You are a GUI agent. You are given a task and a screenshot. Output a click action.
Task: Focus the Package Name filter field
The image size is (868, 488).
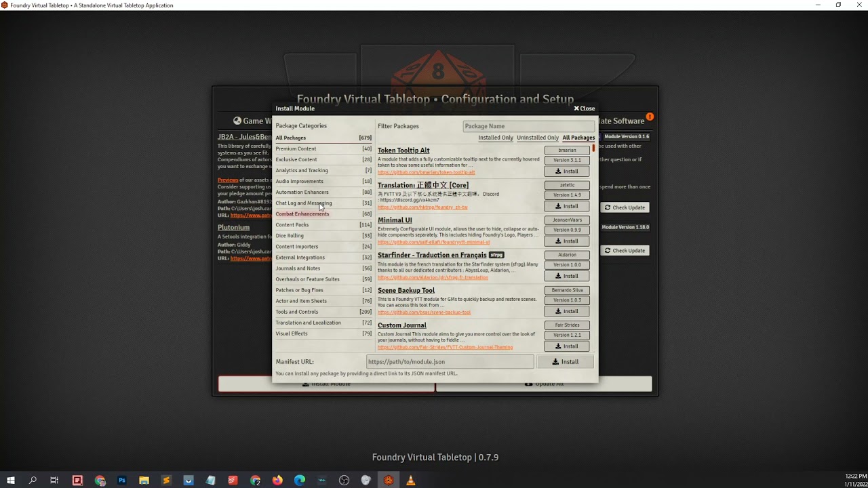[x=528, y=126]
